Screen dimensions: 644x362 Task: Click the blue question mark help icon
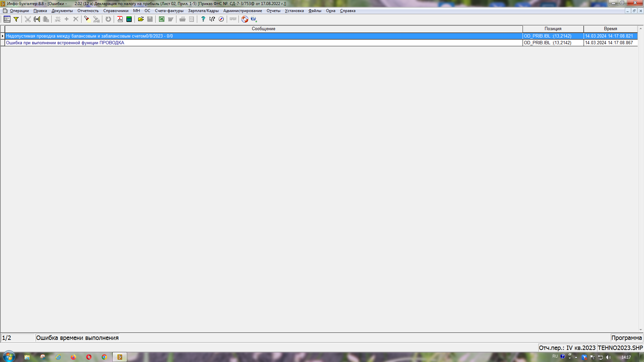(203, 19)
